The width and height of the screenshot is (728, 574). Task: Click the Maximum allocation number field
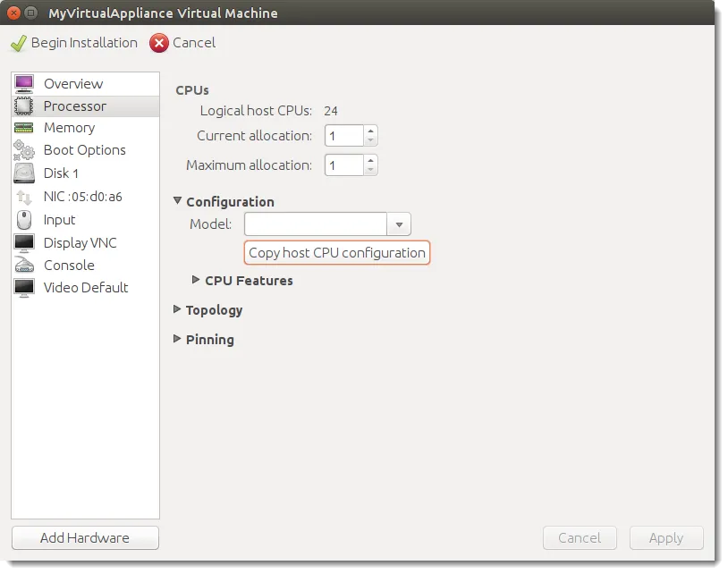[344, 165]
